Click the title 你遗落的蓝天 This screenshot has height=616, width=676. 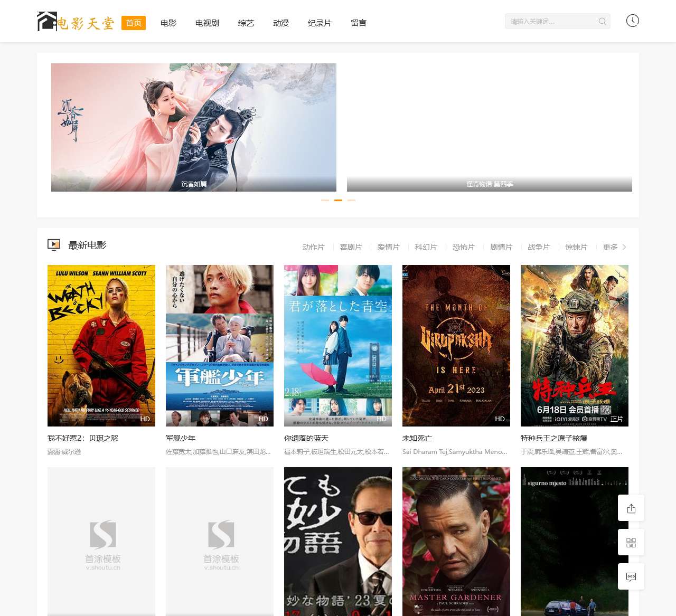[306, 438]
